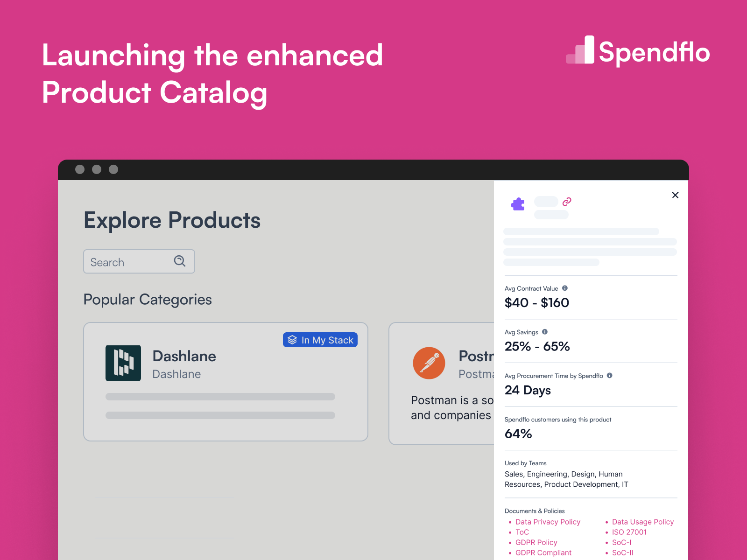
Task: Click the pink link icon in panel
Action: [567, 202]
